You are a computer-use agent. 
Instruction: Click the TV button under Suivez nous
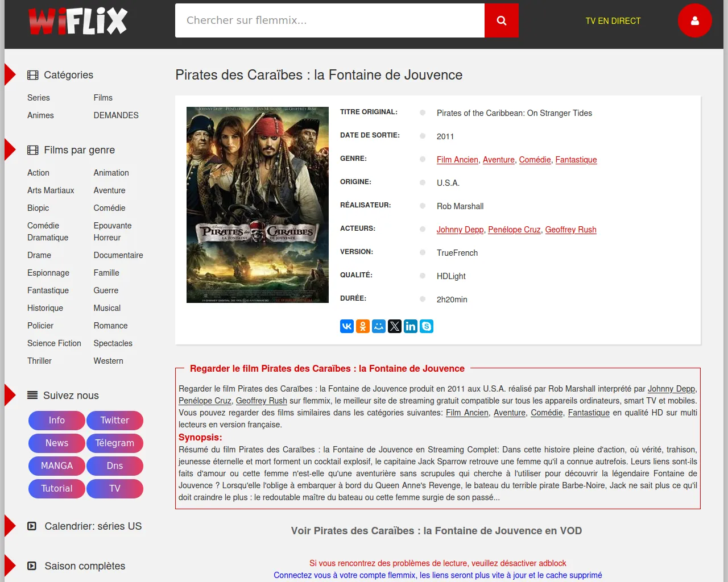click(x=115, y=489)
